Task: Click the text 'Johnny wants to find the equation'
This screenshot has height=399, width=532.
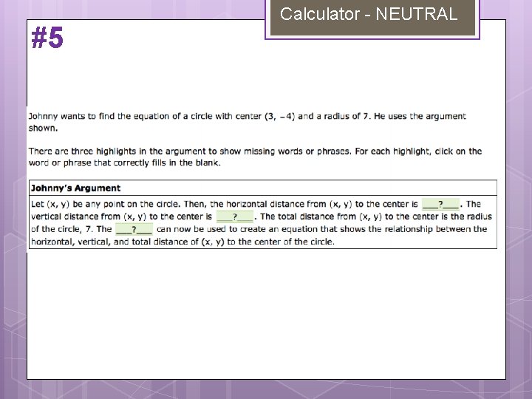Action: tap(99, 117)
